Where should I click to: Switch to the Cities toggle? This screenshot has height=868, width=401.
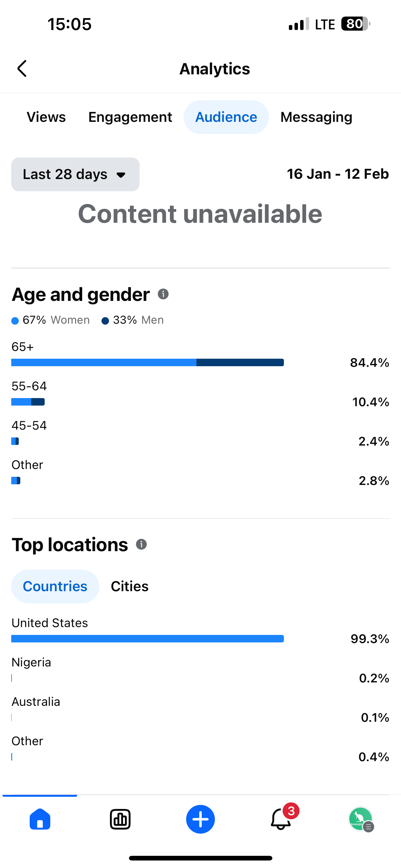click(x=130, y=586)
